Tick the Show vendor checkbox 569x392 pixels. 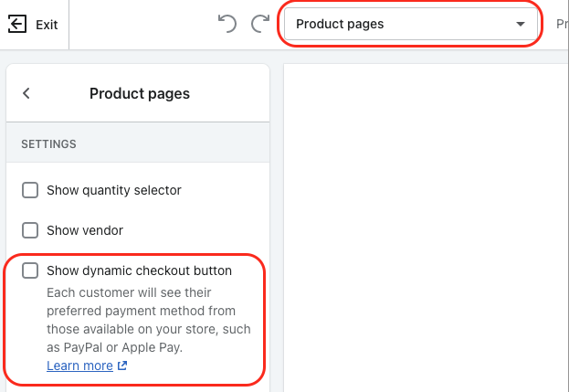click(30, 230)
